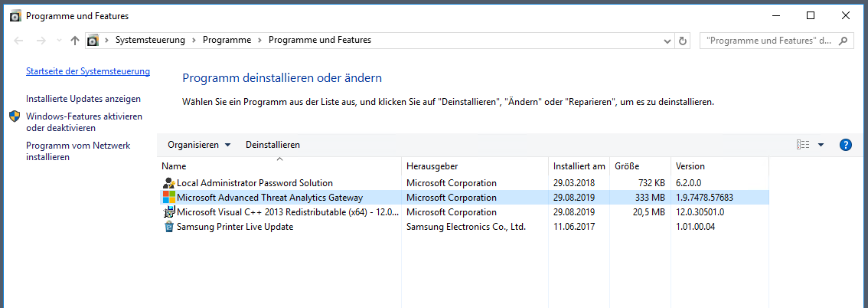Click version 6.2.0.0
The width and height of the screenshot is (868, 308).
pos(688,183)
